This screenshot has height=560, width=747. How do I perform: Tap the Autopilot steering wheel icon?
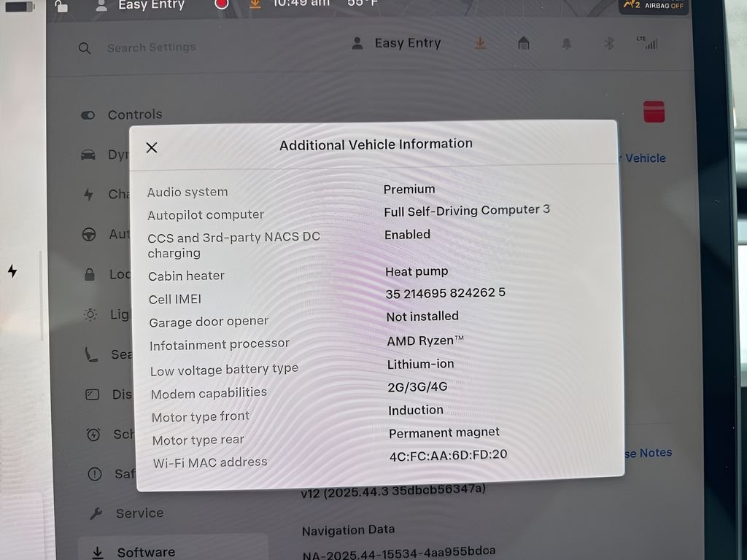coord(89,235)
